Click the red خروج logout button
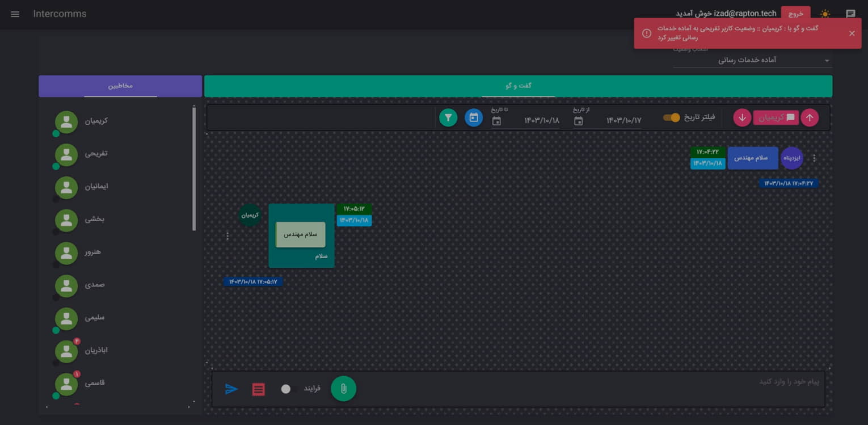Image resolution: width=868 pixels, height=425 pixels. click(x=795, y=14)
